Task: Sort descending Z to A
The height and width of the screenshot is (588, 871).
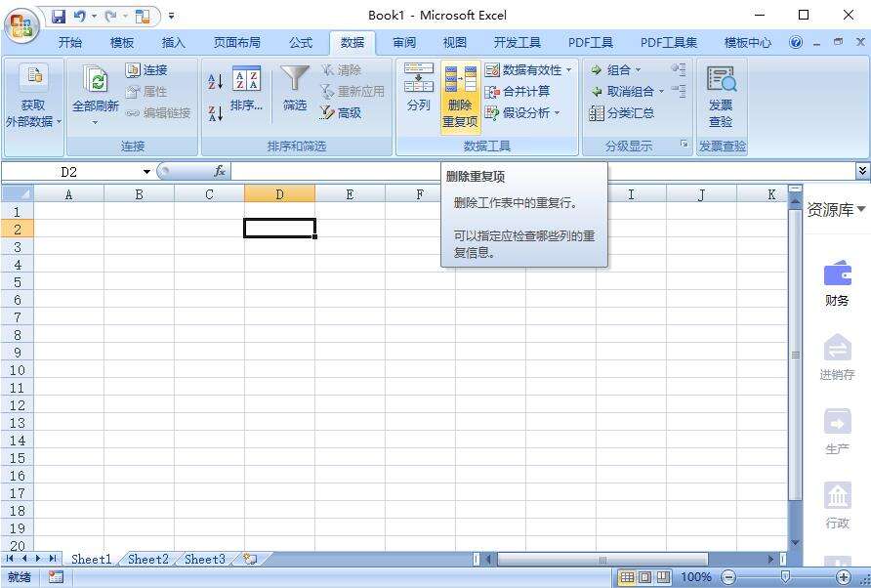Action: (x=215, y=113)
